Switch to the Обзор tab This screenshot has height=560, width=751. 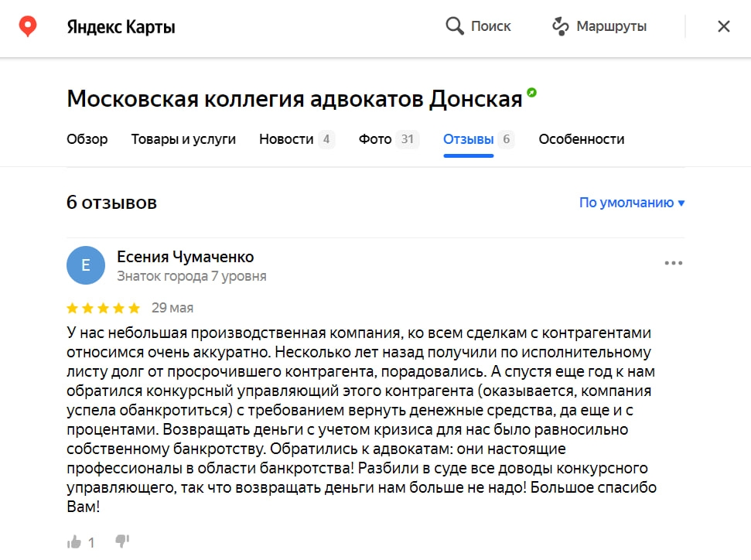[87, 139]
